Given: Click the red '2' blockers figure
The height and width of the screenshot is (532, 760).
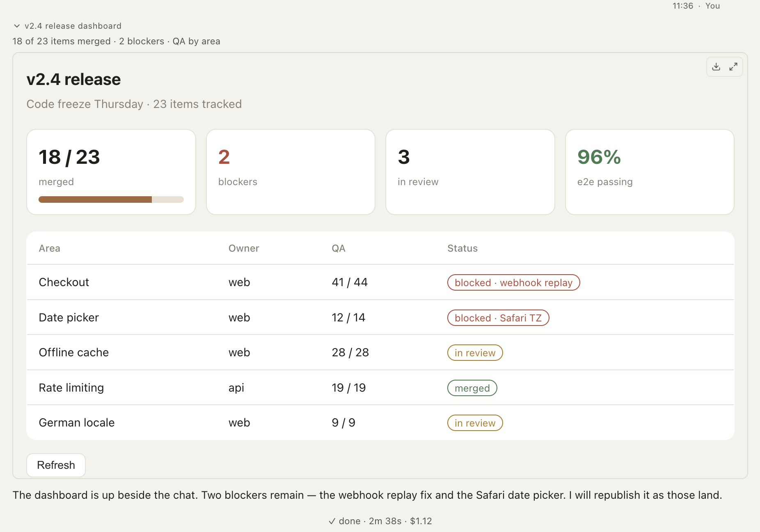Looking at the screenshot, I should [x=224, y=157].
